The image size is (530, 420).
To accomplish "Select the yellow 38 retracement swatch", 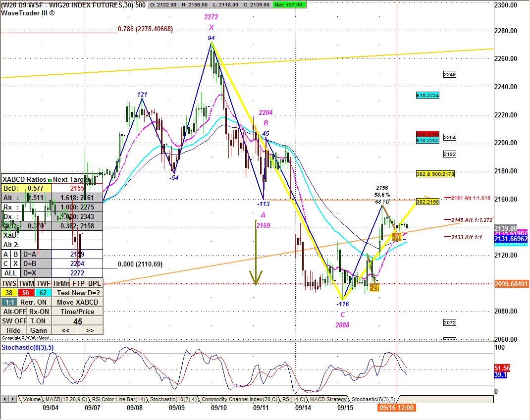I will [9, 293].
